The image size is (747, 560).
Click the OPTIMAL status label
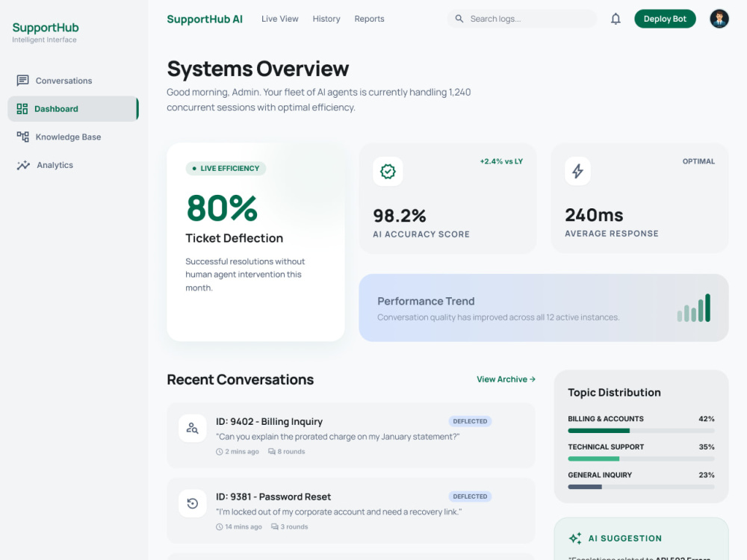[698, 161]
